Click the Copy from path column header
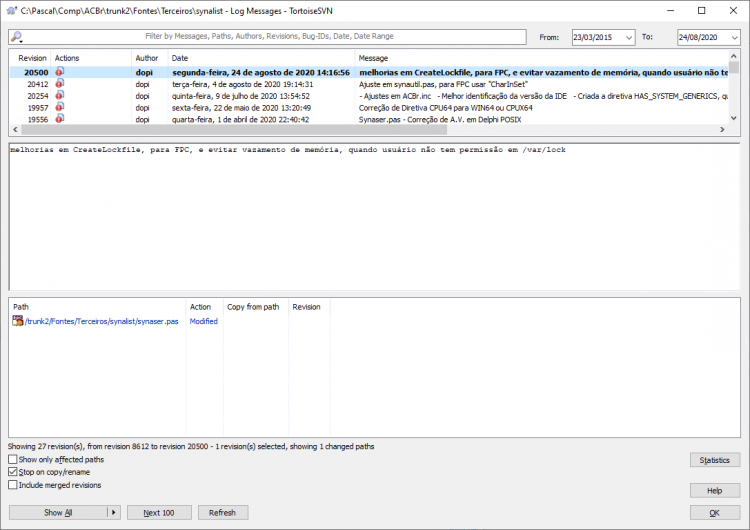Image resolution: width=750 pixels, height=530 pixels. [x=255, y=307]
